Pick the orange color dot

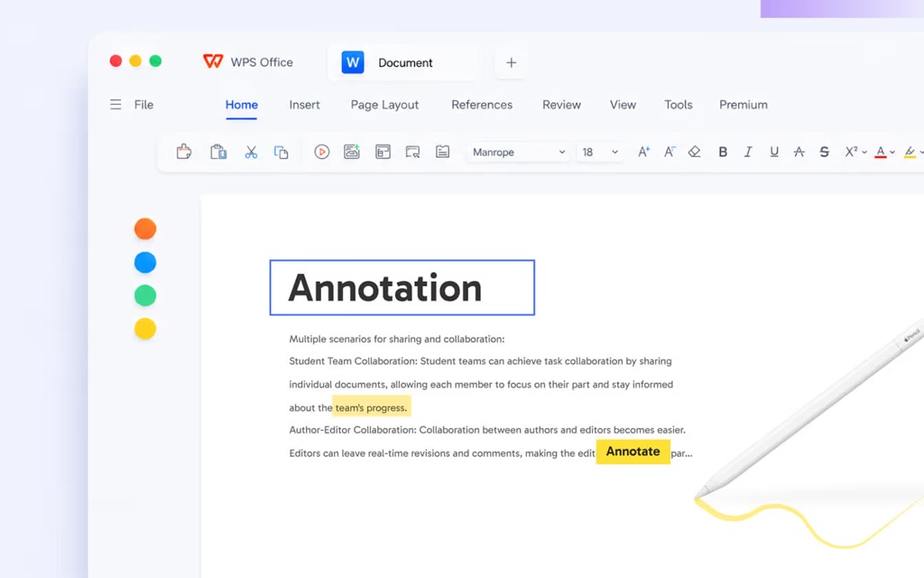coord(145,228)
